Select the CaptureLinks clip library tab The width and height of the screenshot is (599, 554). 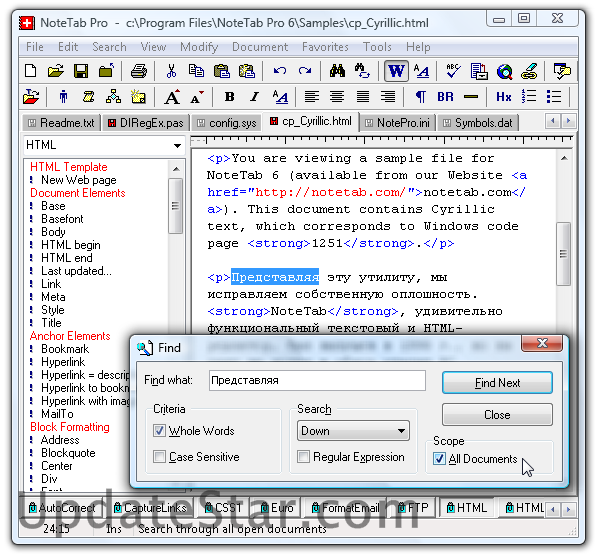tap(150, 508)
